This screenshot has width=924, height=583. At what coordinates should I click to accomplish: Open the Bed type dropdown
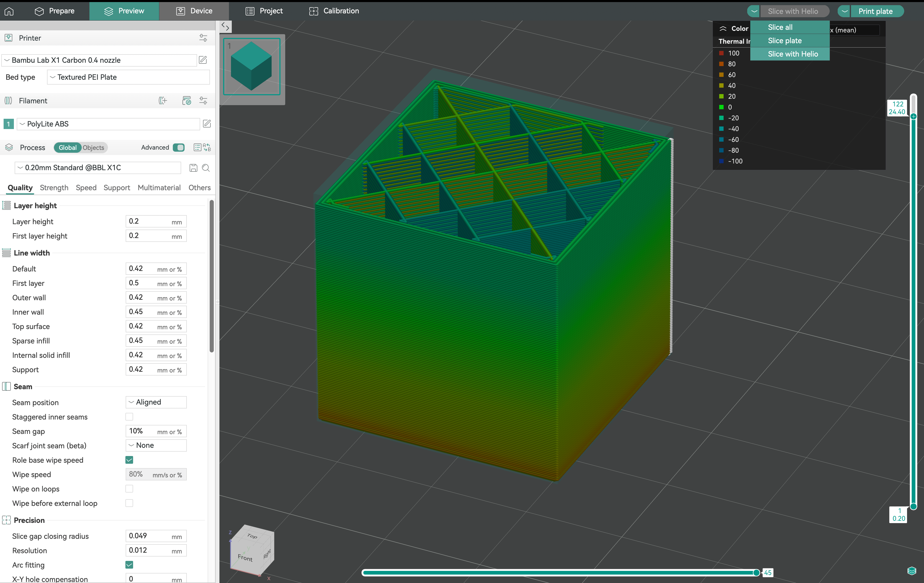(128, 77)
